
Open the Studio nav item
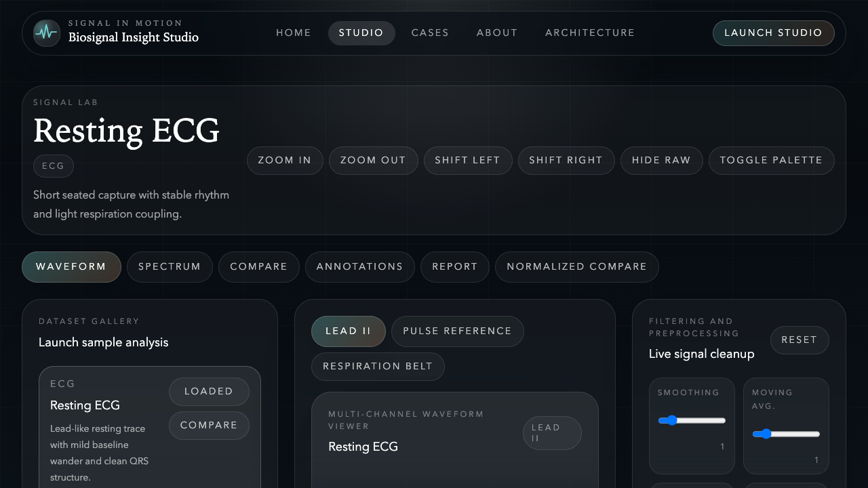pyautogui.click(x=361, y=33)
